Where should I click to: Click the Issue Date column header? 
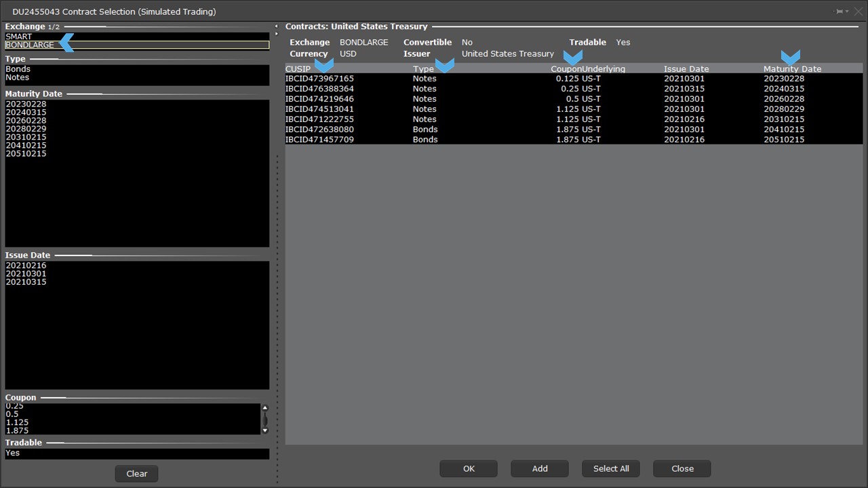click(x=686, y=69)
